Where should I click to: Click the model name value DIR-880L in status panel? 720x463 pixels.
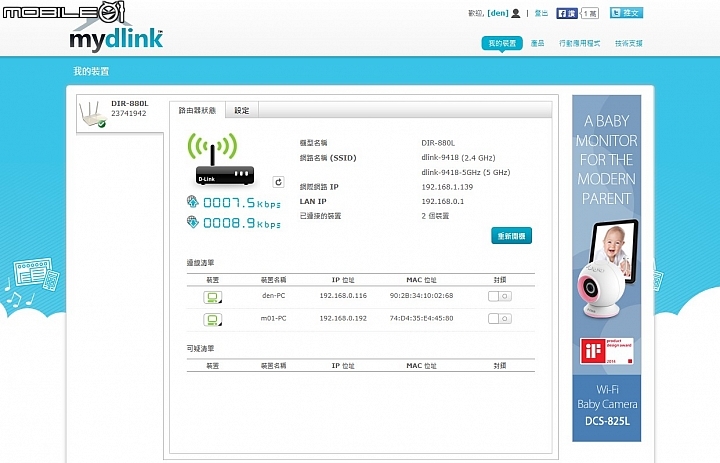click(x=438, y=143)
